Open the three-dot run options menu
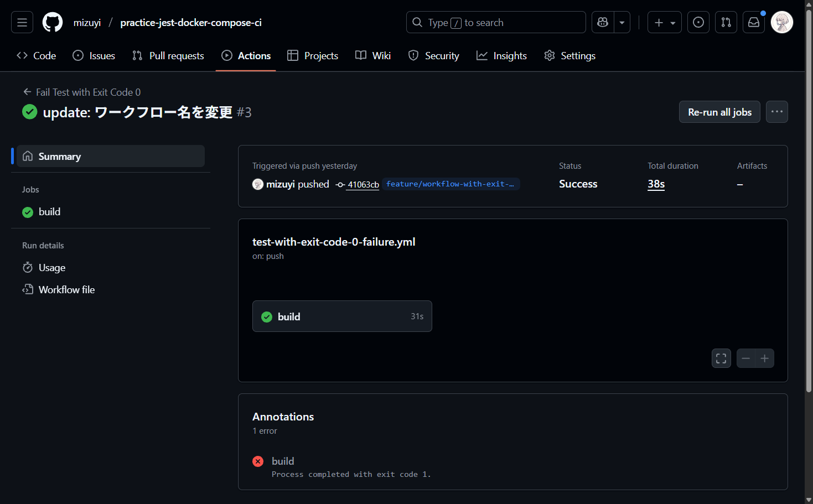Viewport: 813px width, 504px height. click(776, 112)
